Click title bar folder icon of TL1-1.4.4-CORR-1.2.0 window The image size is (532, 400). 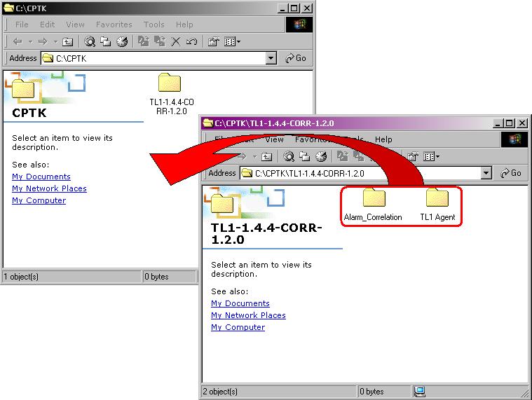click(207, 123)
